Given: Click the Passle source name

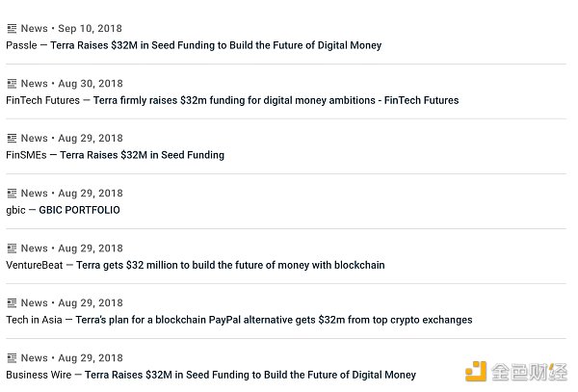Looking at the screenshot, I should [21, 45].
